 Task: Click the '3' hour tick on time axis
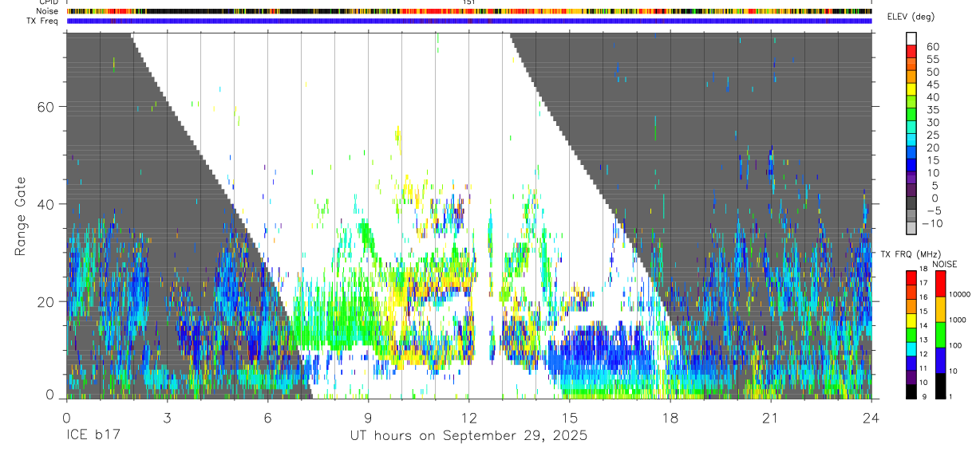[x=167, y=418]
